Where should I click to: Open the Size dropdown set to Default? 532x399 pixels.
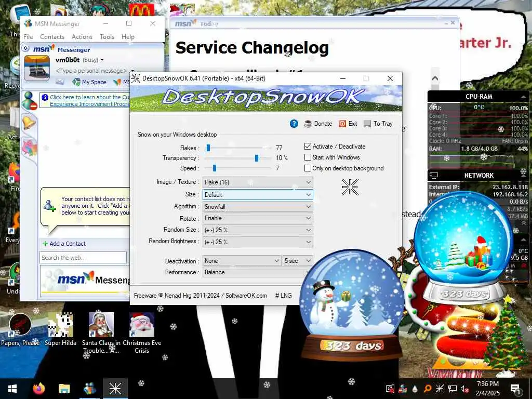258,194
